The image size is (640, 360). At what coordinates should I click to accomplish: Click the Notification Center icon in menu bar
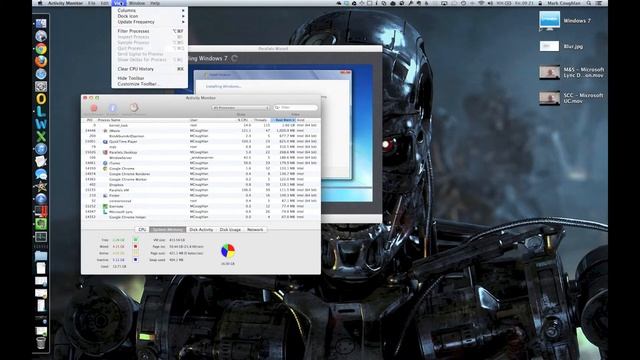[x=599, y=3]
